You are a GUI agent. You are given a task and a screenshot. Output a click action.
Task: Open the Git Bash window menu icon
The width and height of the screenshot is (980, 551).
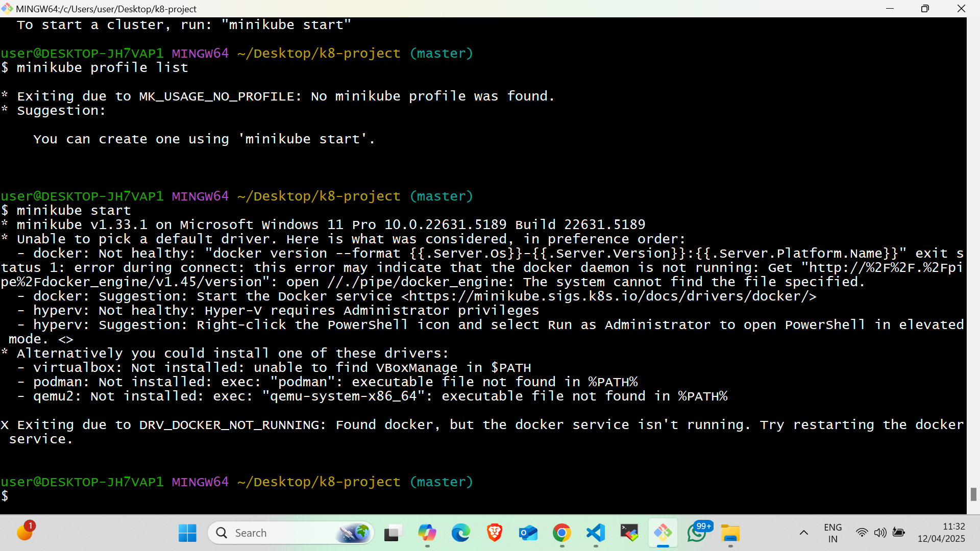(x=7, y=9)
